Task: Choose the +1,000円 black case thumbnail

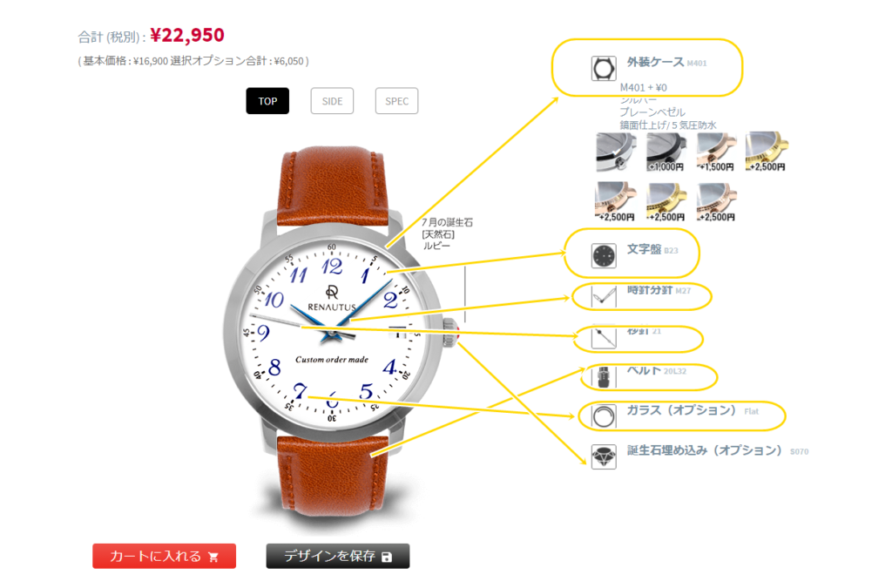Action: point(666,152)
